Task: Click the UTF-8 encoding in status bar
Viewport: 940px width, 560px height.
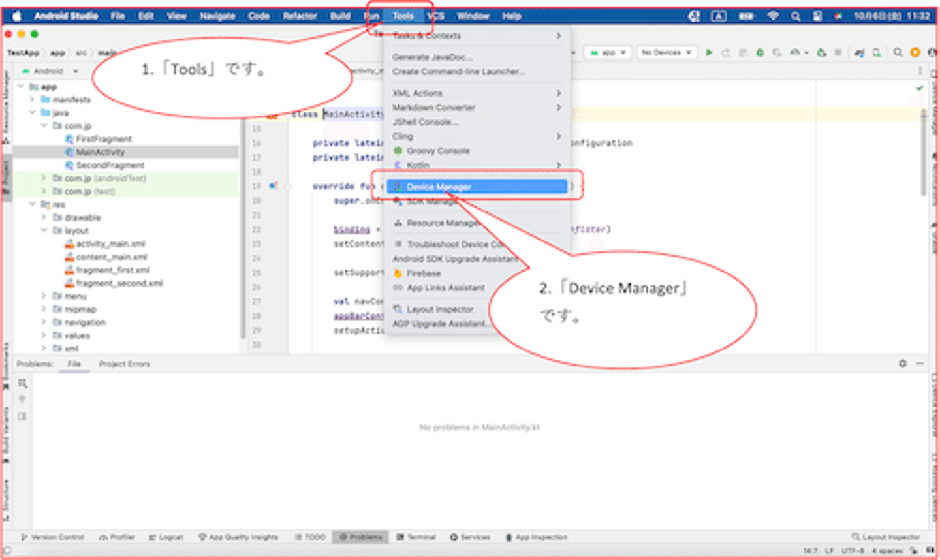Action: tap(853, 551)
